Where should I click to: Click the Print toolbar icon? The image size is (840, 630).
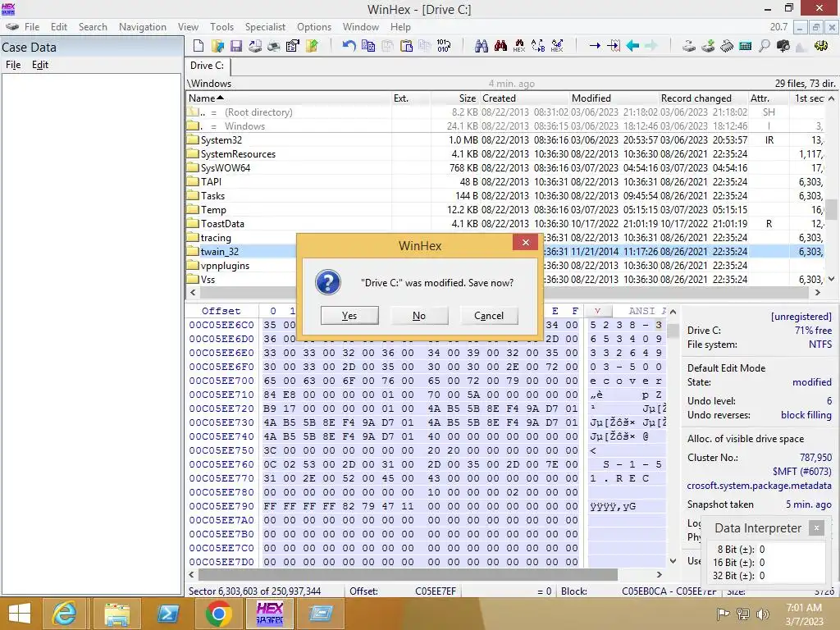(x=274, y=46)
